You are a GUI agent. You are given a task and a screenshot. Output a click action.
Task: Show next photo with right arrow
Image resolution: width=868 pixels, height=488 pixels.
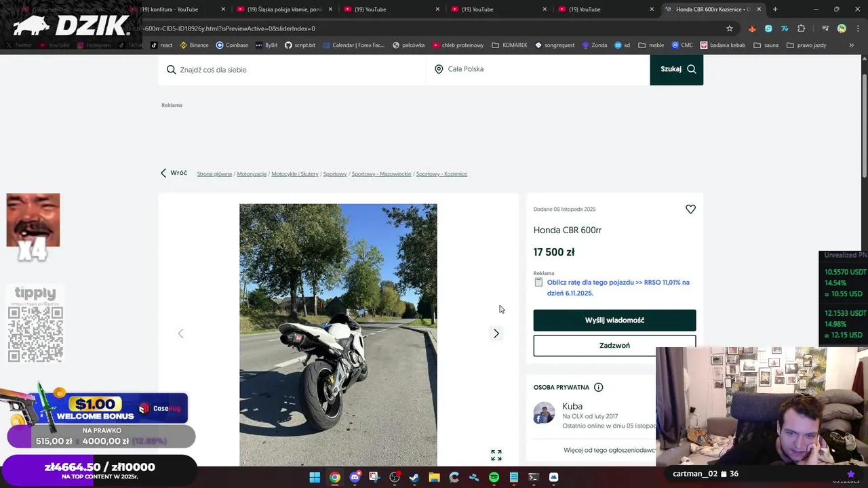coord(496,333)
